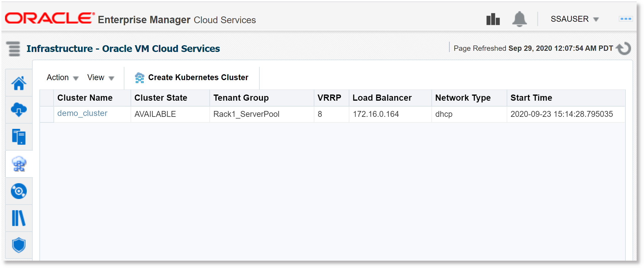Click the 172.16.0.164 load balancer cell
The width and height of the screenshot is (644, 268).
[x=390, y=114]
